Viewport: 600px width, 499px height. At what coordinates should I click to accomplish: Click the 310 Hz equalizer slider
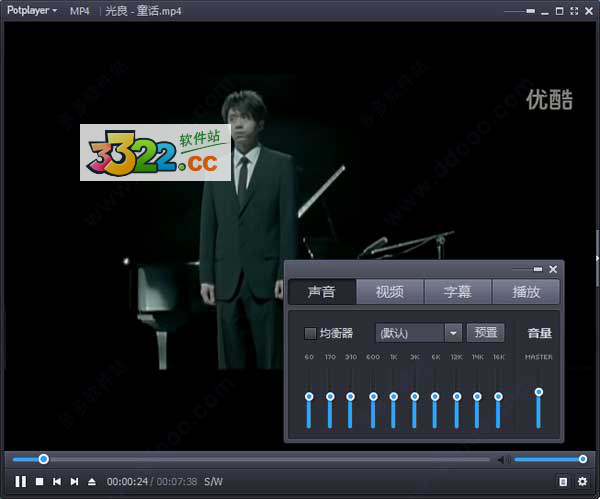tap(350, 396)
